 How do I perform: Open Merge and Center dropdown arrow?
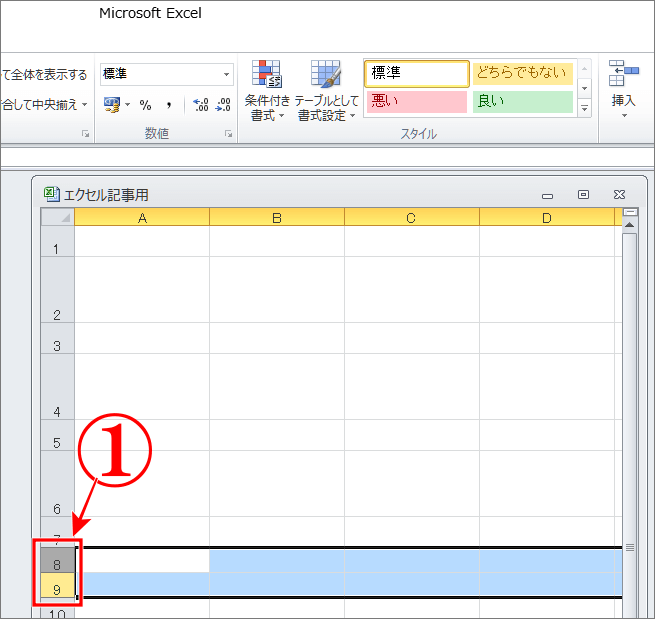tap(84, 104)
